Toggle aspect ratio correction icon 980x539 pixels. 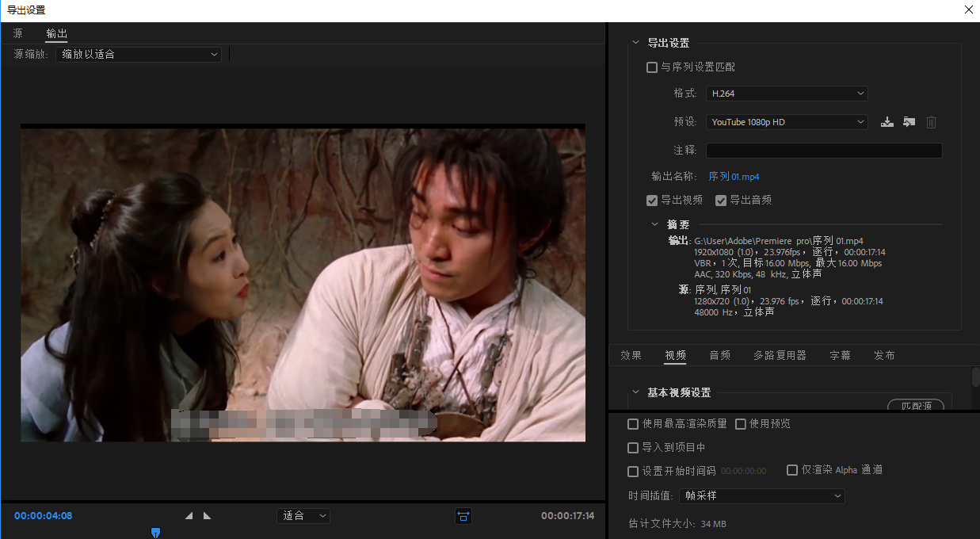(x=463, y=516)
